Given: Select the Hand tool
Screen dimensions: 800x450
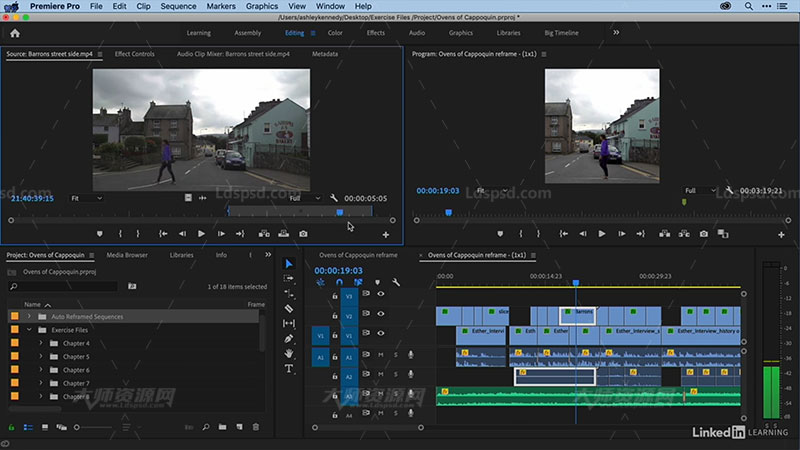Looking at the screenshot, I should tap(289, 353).
